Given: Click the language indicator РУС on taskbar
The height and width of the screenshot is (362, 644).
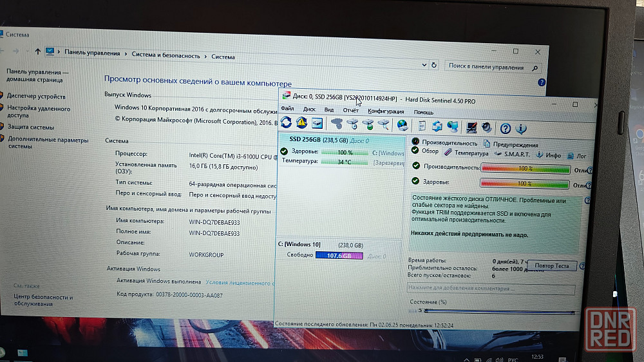Looking at the screenshot, I should [513, 359].
